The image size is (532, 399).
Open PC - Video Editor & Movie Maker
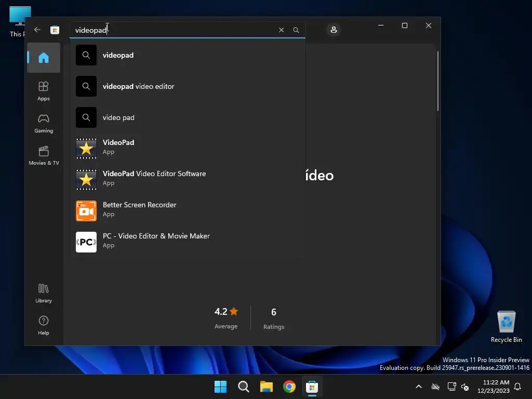(x=187, y=242)
